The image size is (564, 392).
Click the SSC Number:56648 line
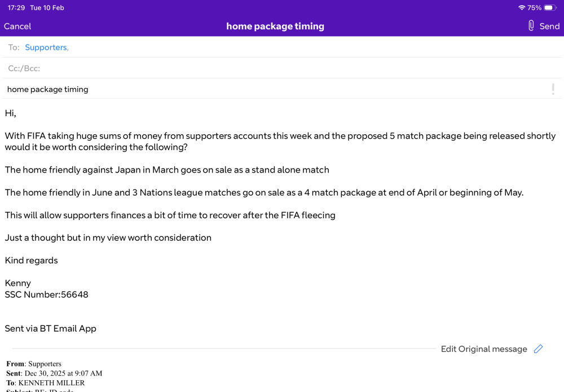click(x=46, y=294)
